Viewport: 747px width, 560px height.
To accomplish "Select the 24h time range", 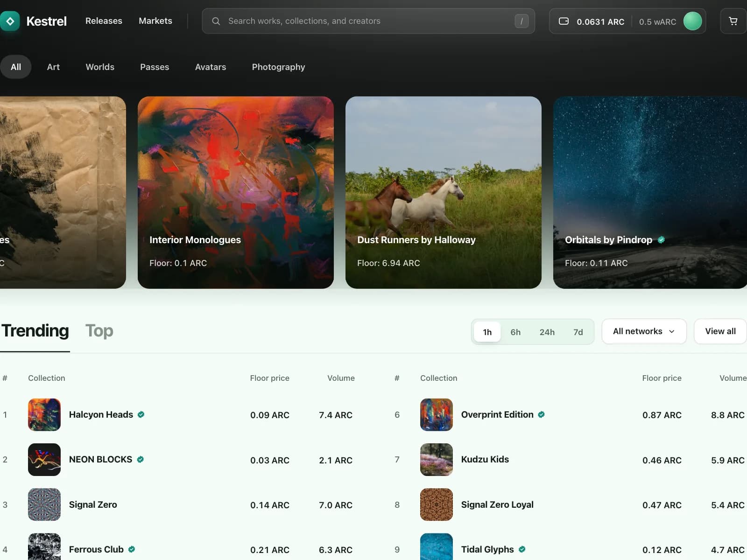I will pyautogui.click(x=547, y=332).
